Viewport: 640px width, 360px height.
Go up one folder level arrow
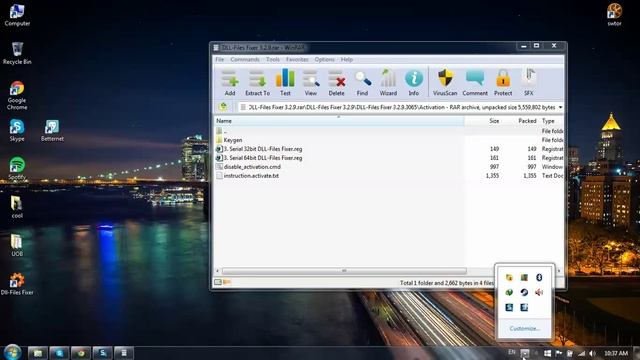(223, 107)
